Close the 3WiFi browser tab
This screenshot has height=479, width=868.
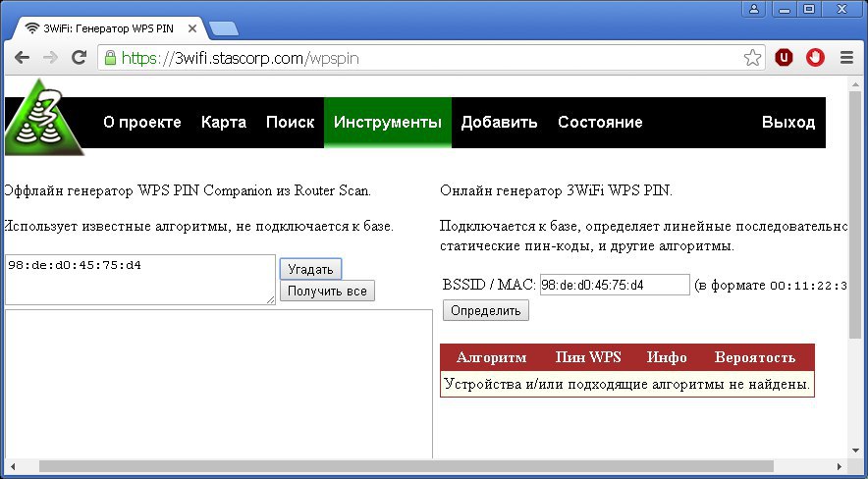[192, 28]
